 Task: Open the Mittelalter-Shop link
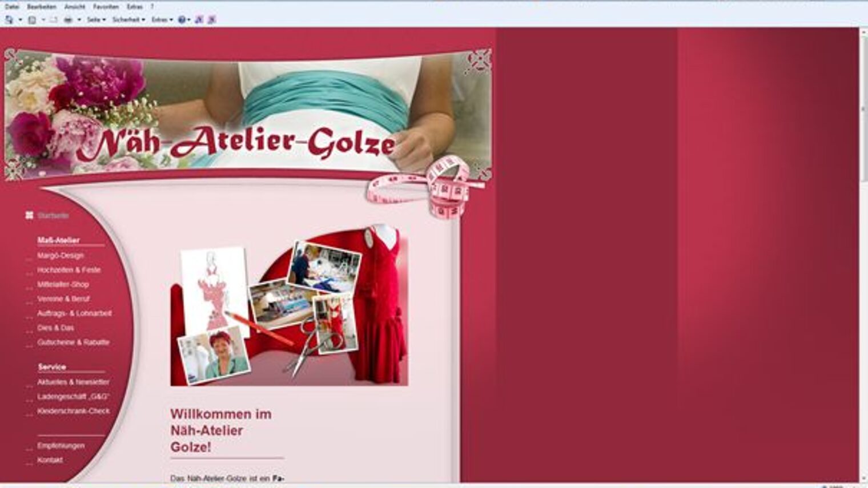click(x=63, y=284)
